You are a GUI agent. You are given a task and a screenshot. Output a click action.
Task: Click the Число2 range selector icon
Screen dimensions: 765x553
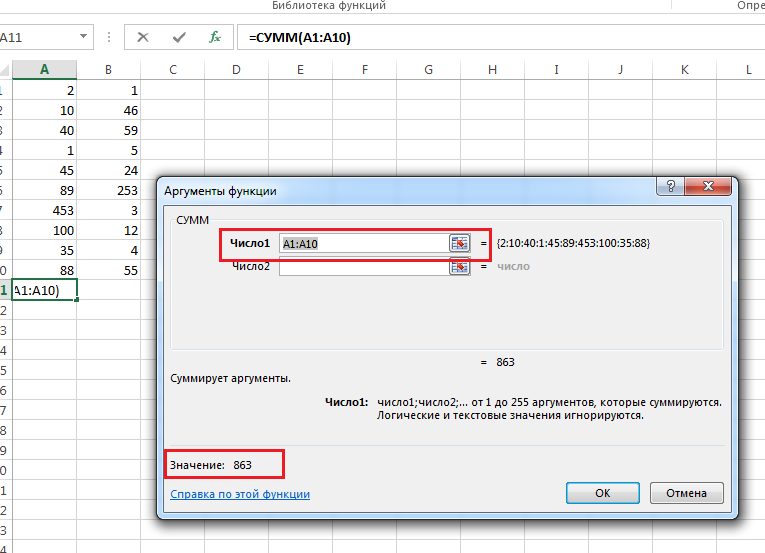[459, 266]
